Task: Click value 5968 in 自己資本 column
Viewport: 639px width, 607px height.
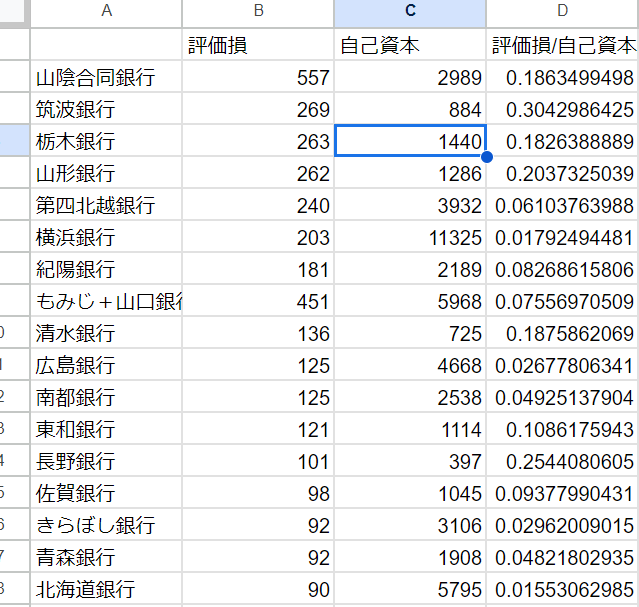Action: click(x=410, y=301)
